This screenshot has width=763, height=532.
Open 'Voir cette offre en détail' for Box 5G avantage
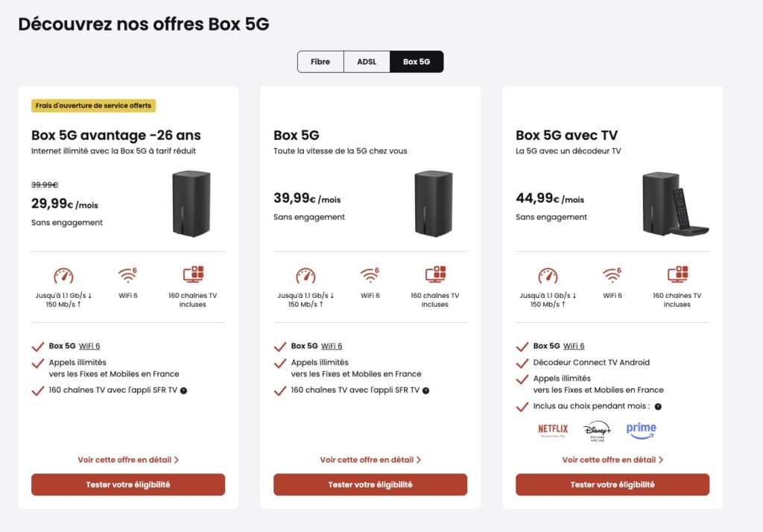[x=128, y=460]
